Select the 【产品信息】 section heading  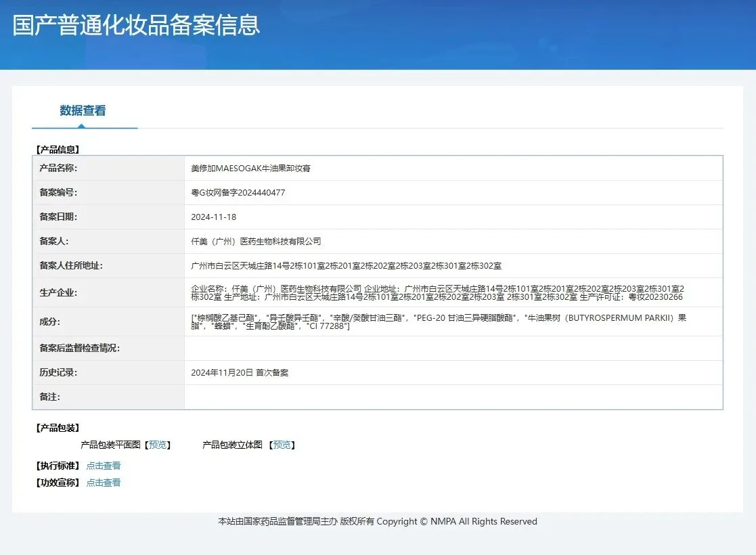click(x=58, y=150)
